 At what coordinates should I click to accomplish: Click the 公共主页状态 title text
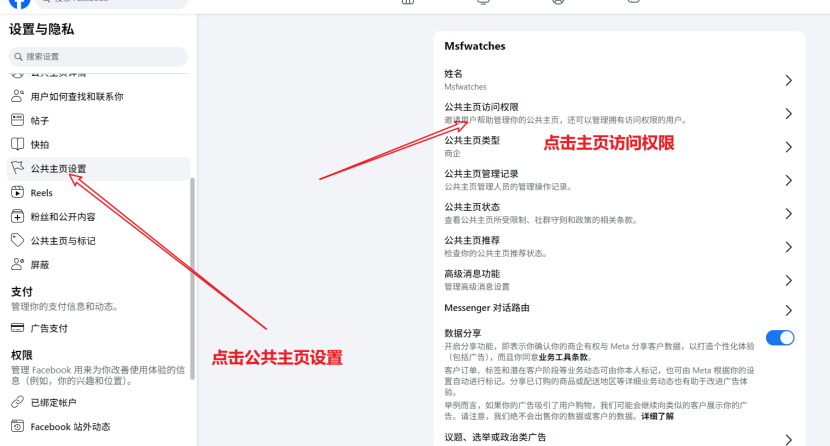click(472, 207)
